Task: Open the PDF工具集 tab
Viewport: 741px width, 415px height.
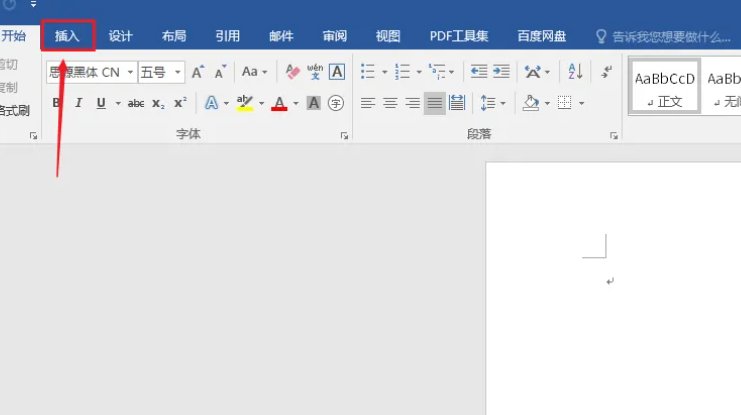Action: [x=459, y=36]
